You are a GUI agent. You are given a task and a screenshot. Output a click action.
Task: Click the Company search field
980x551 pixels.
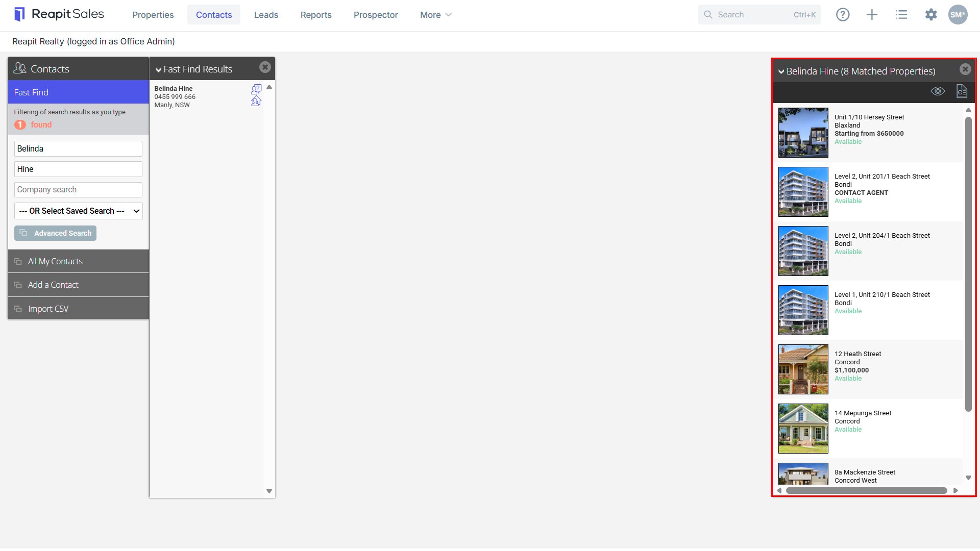[x=78, y=190]
